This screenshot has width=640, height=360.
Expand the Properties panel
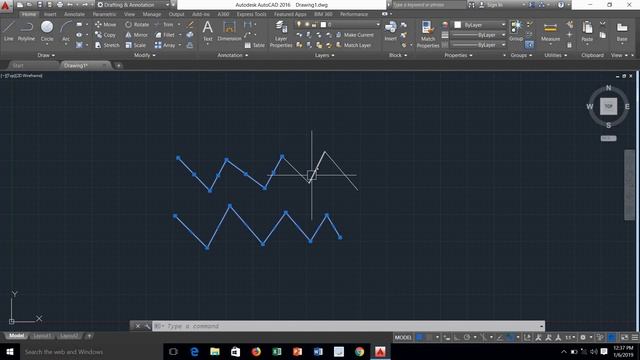click(x=458, y=55)
